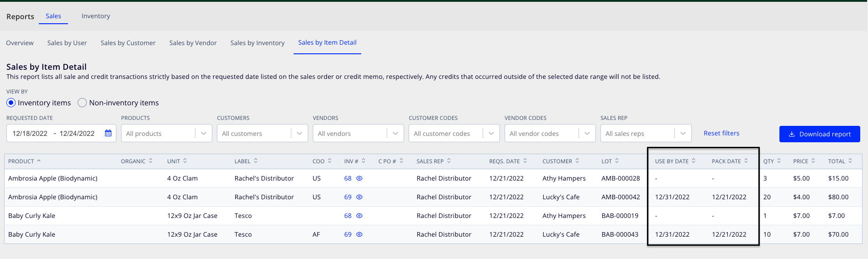Click Athy Hampers in the Ambrosia Apple row

(564, 178)
